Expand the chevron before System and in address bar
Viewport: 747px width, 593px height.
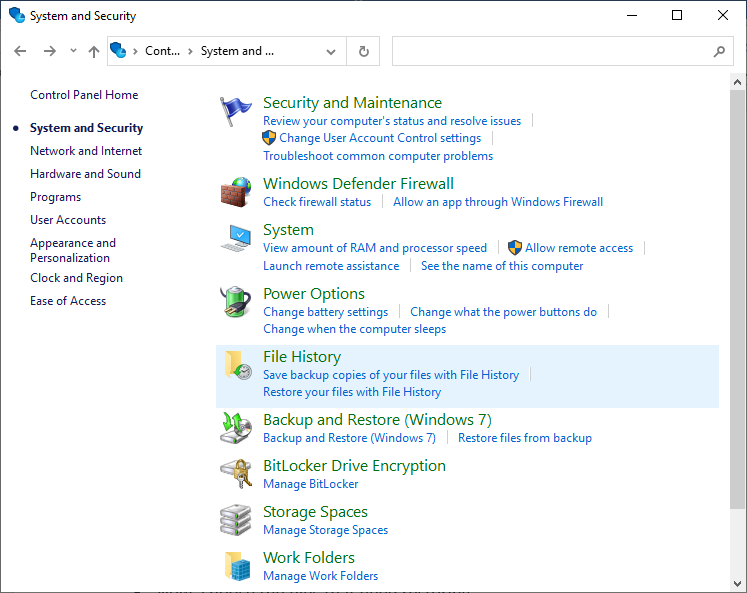tap(191, 51)
